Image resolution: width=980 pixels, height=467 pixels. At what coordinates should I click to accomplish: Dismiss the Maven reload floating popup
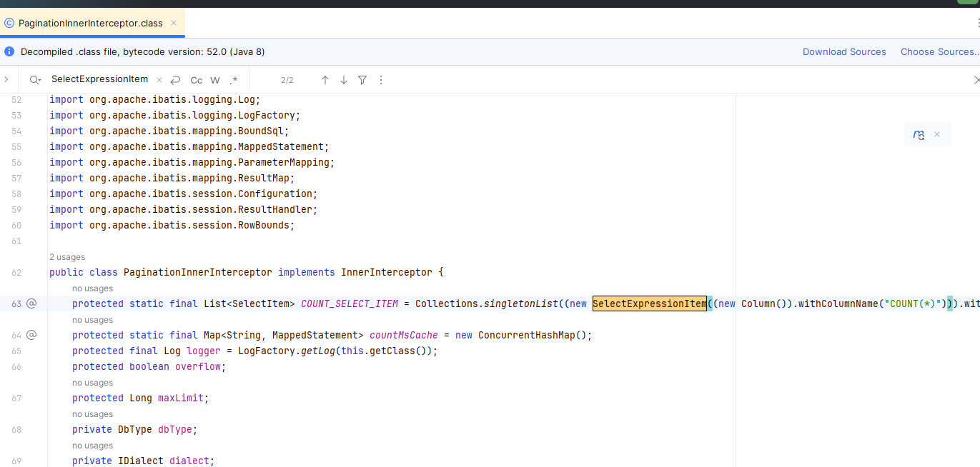coord(937,134)
